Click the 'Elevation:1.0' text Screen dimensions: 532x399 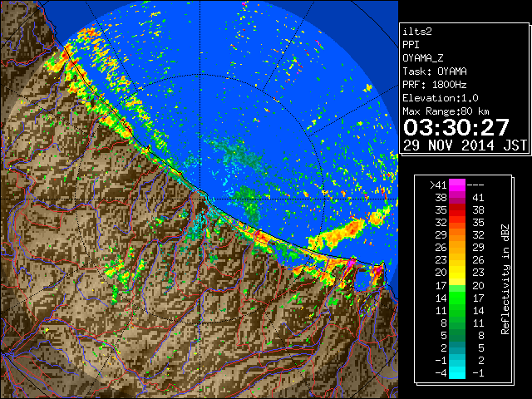[440, 98]
